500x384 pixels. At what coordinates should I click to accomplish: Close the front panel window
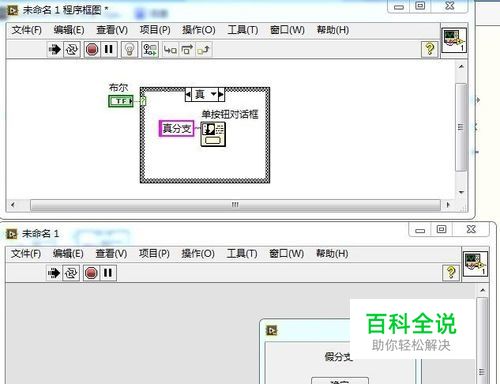(x=471, y=230)
